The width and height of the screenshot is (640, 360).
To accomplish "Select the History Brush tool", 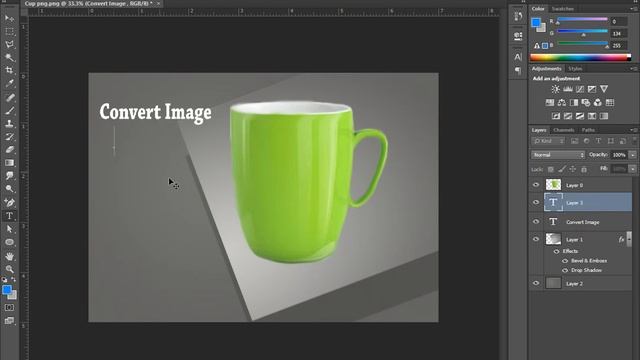I will (x=9, y=136).
